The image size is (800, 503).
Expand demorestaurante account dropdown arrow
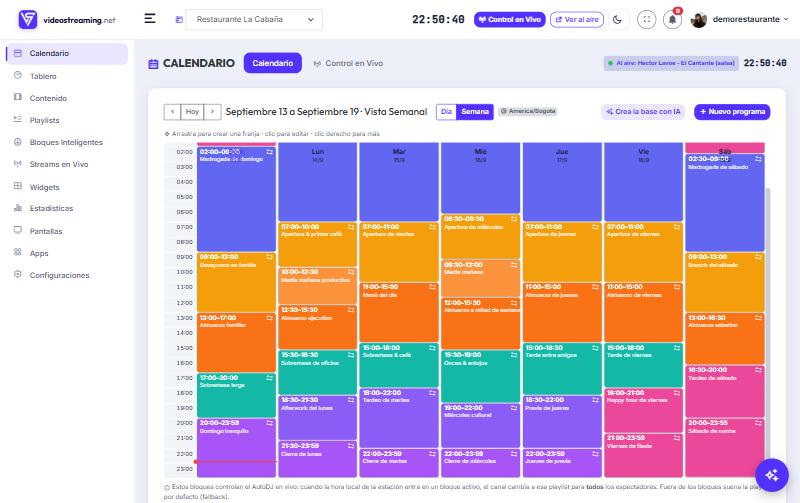pos(786,19)
